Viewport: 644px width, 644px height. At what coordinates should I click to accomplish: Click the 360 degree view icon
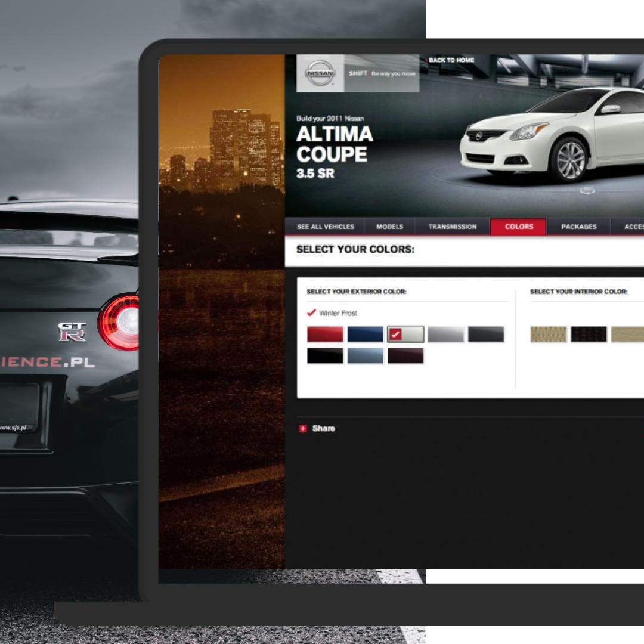coord(588,190)
